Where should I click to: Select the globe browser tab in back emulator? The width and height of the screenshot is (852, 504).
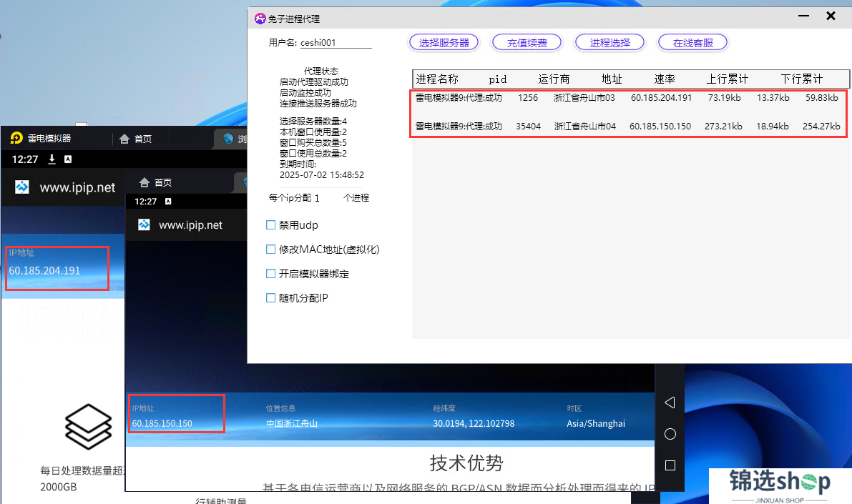(228, 139)
